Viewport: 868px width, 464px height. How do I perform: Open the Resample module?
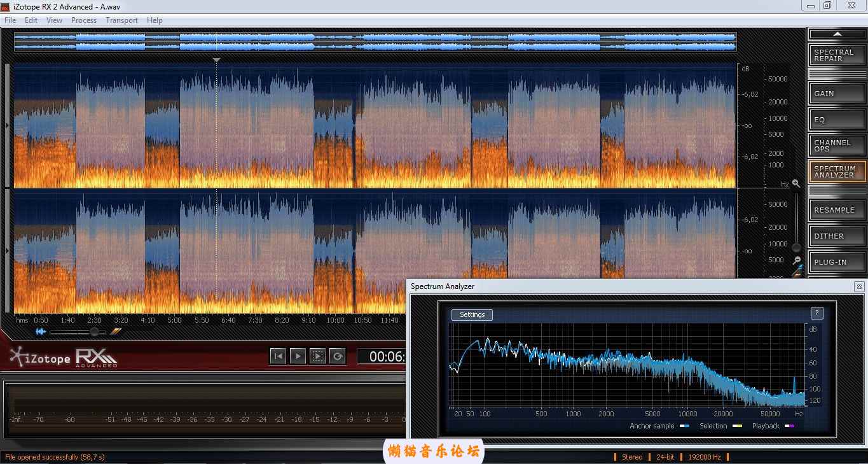[x=837, y=209]
